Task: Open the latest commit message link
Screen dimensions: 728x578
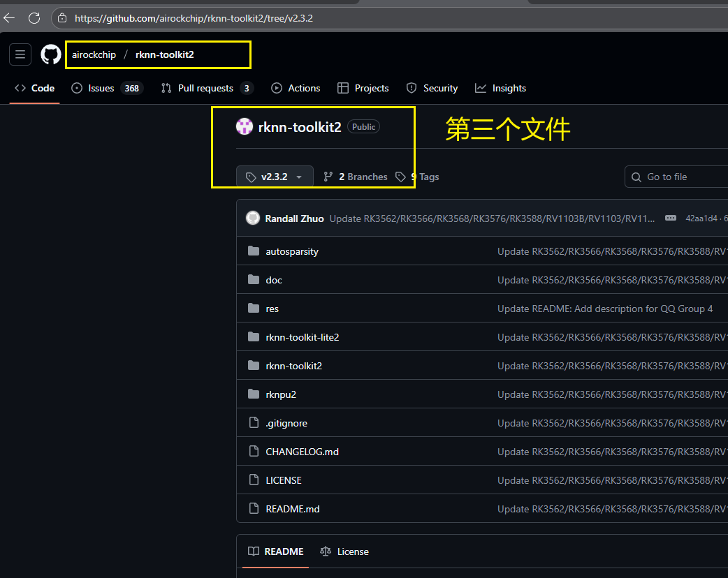Action: pos(492,218)
